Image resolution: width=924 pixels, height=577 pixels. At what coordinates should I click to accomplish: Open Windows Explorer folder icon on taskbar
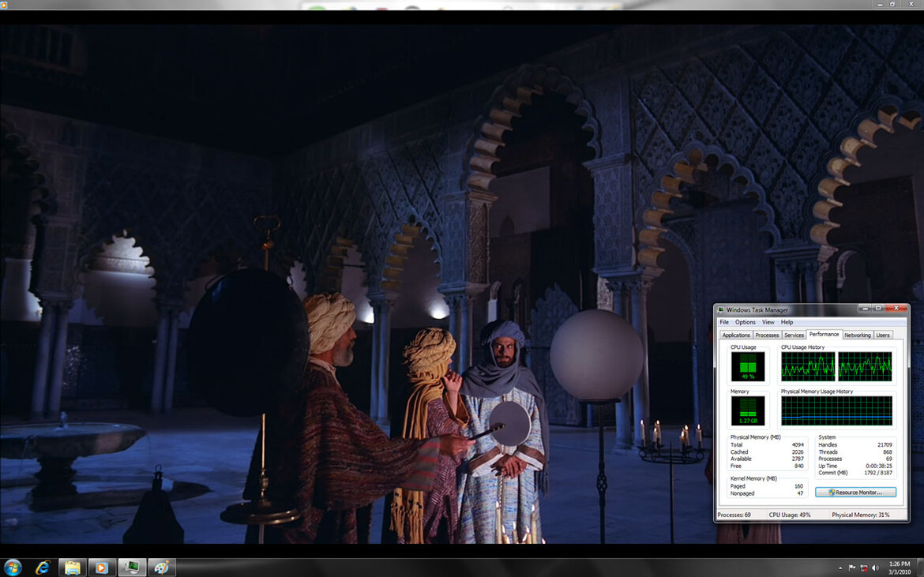[x=73, y=568]
